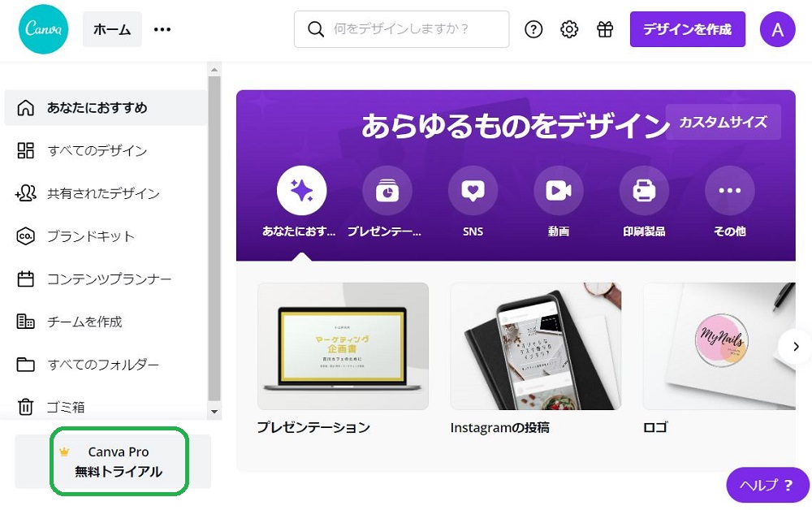Open the カスタムサイズ option

(723, 122)
